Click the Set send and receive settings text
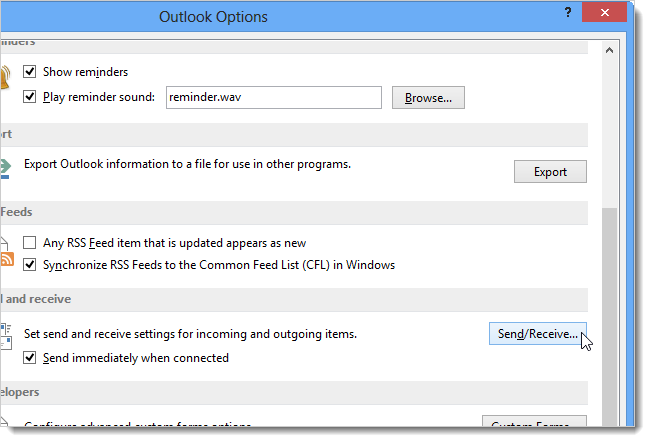 (x=190, y=334)
